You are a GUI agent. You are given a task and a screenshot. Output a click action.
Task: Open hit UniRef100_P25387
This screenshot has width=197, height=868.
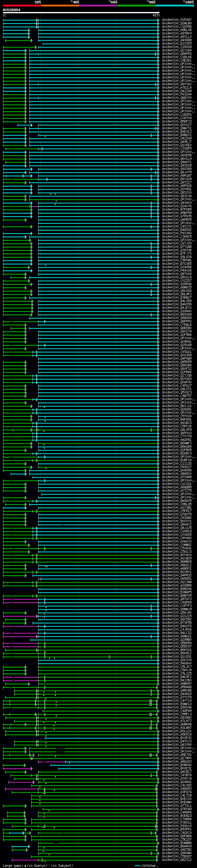(177, 20)
